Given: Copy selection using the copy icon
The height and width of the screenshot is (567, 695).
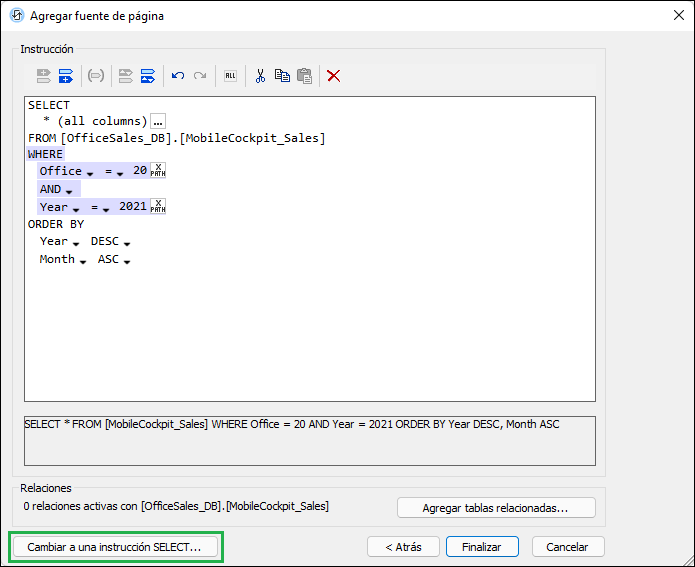Looking at the screenshot, I should [282, 75].
